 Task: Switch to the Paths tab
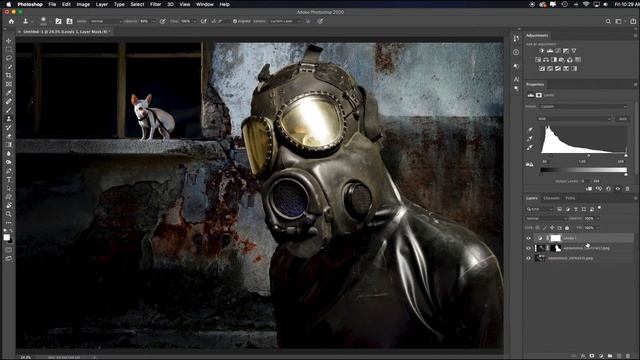(570, 198)
